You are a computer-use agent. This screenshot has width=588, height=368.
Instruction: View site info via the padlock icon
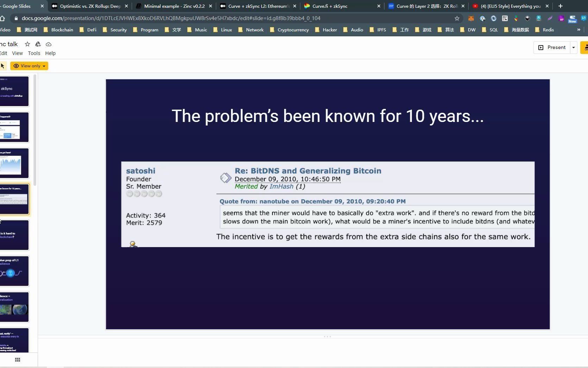(x=16, y=18)
